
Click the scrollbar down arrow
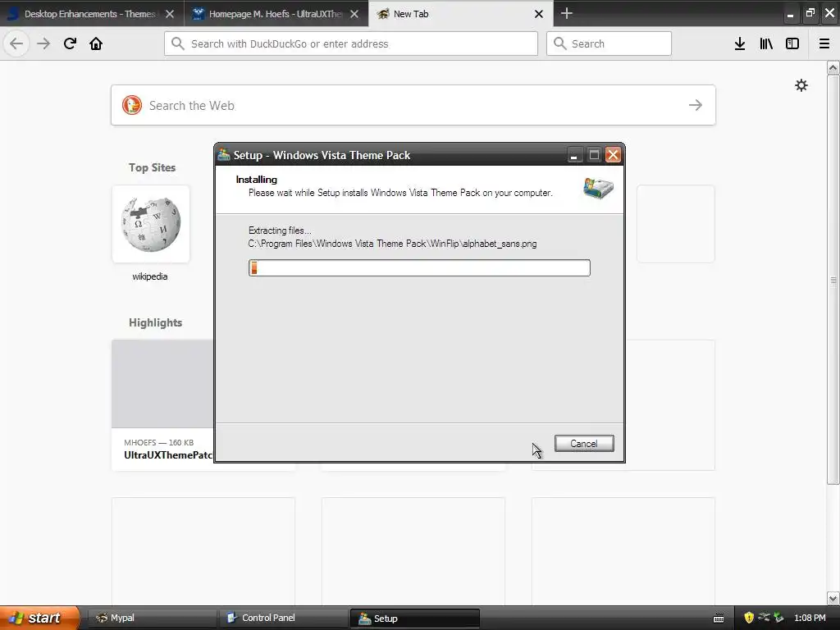coord(833,598)
